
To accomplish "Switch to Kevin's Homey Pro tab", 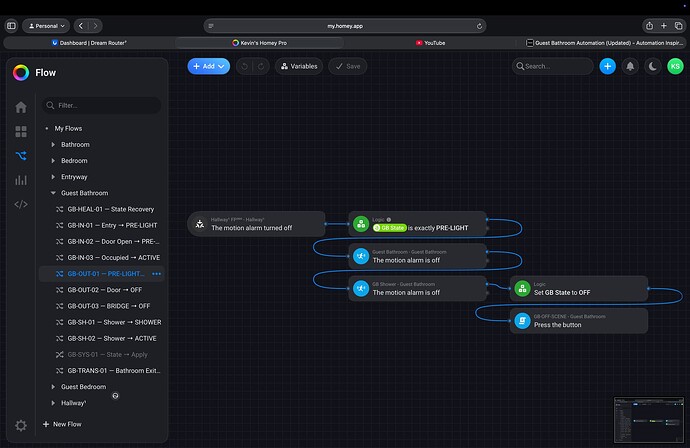I will click(260, 43).
